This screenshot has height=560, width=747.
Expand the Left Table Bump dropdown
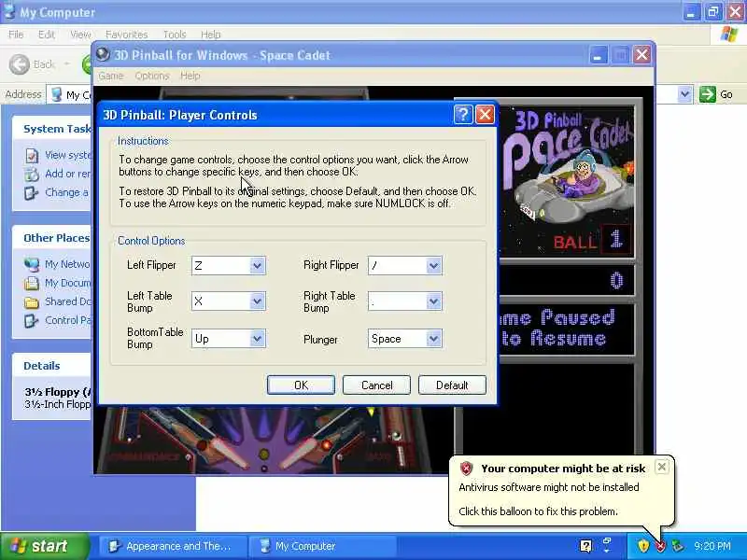click(x=257, y=301)
